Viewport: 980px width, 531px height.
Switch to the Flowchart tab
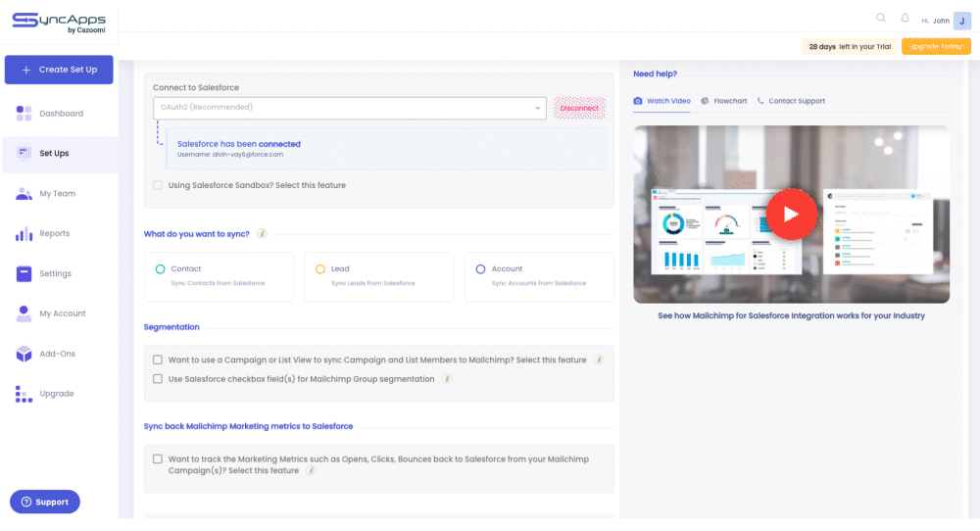(724, 101)
